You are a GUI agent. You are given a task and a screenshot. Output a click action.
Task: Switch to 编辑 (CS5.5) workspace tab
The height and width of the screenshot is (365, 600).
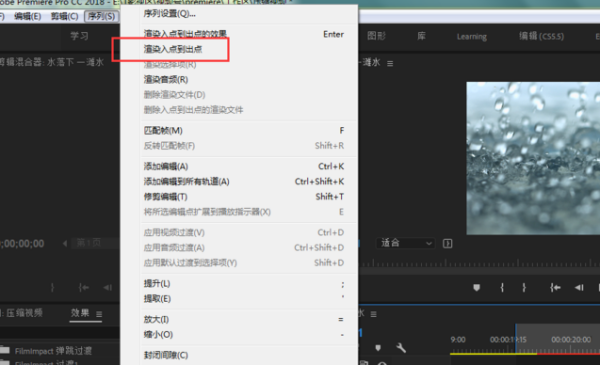pos(541,36)
